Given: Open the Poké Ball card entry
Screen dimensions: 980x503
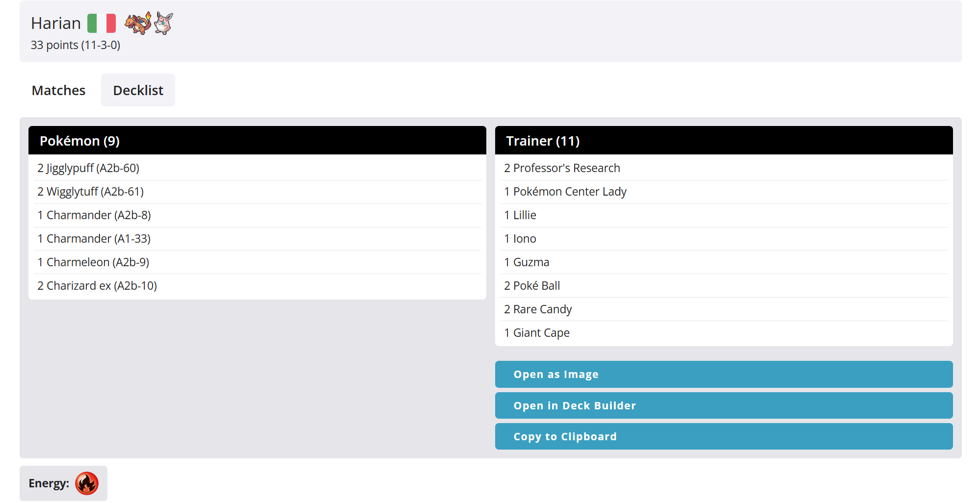Looking at the screenshot, I should tap(532, 286).
